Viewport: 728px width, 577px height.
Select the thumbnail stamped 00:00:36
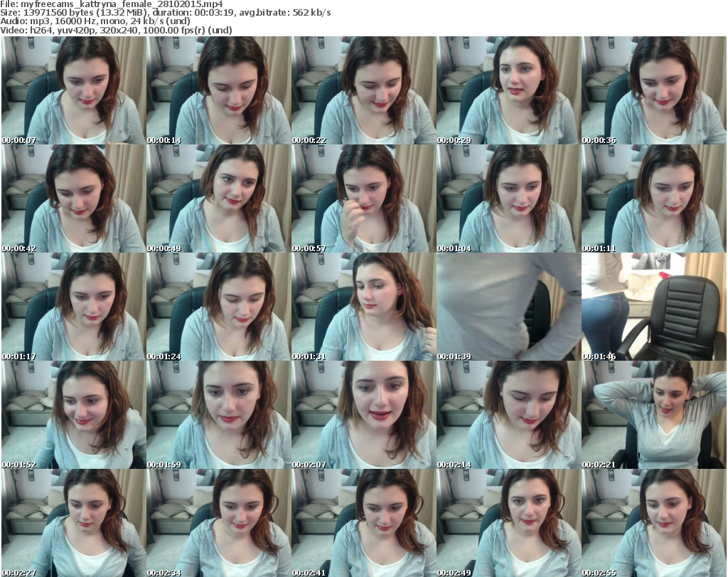(654, 90)
